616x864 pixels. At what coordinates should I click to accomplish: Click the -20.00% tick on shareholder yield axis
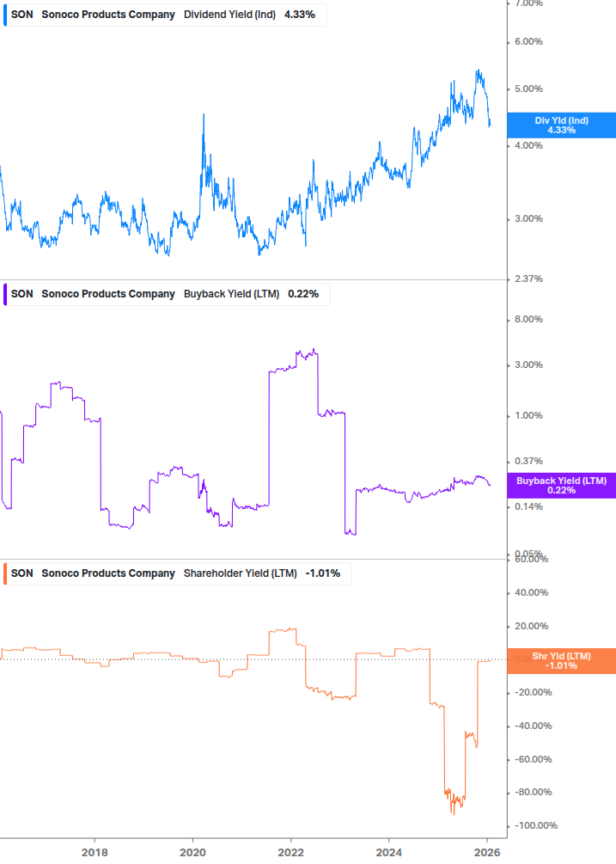(533, 693)
